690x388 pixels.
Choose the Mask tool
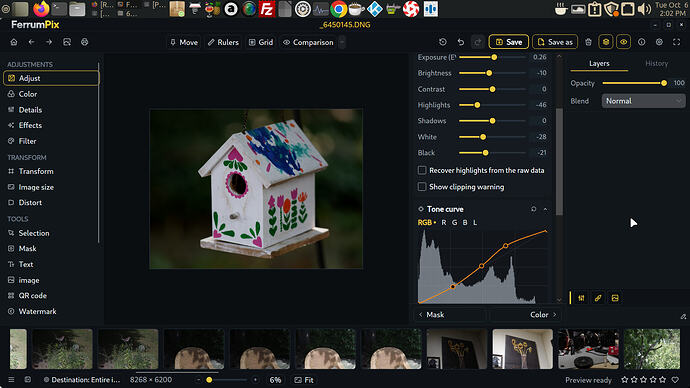click(51, 249)
